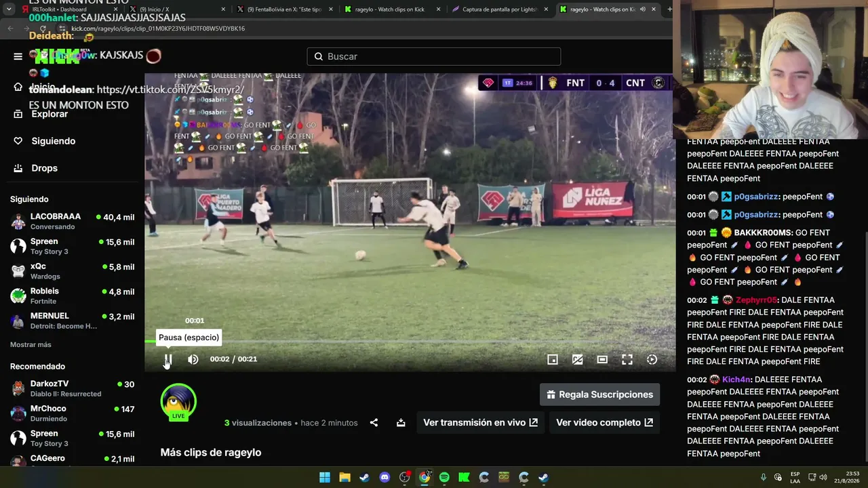Image resolution: width=868 pixels, height=488 pixels.
Task: Switch to the FentaBolivia en X tab
Action: click(285, 9)
